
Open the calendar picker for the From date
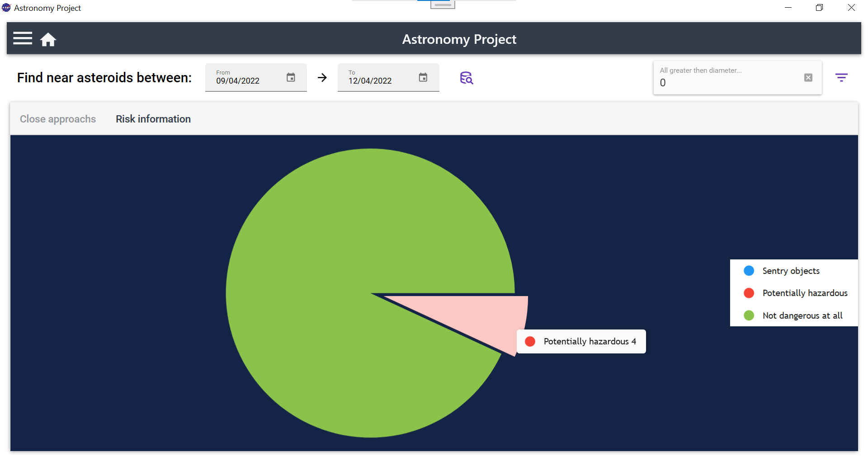291,77
